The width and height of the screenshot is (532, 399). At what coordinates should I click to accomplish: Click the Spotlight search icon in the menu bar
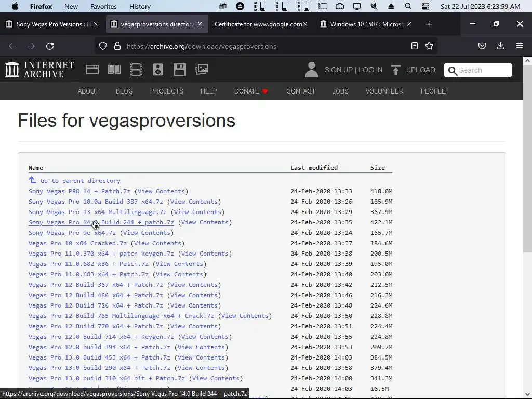(x=408, y=6)
